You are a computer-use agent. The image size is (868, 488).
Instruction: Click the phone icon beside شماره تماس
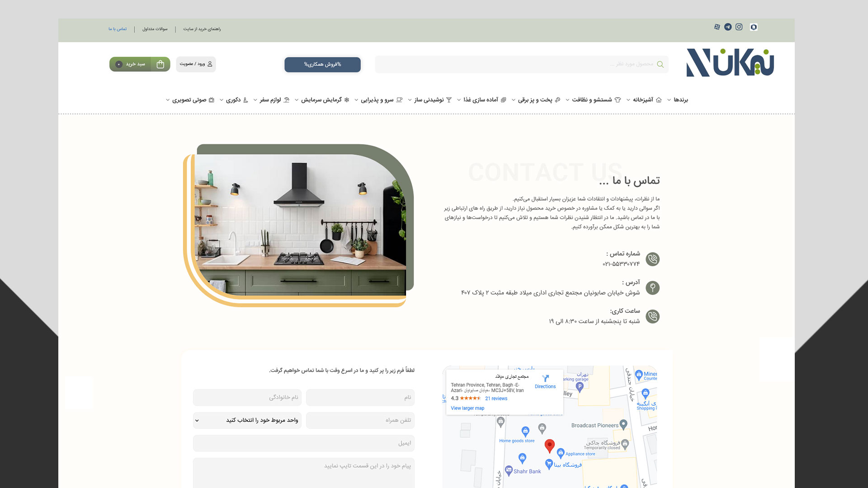(x=652, y=259)
